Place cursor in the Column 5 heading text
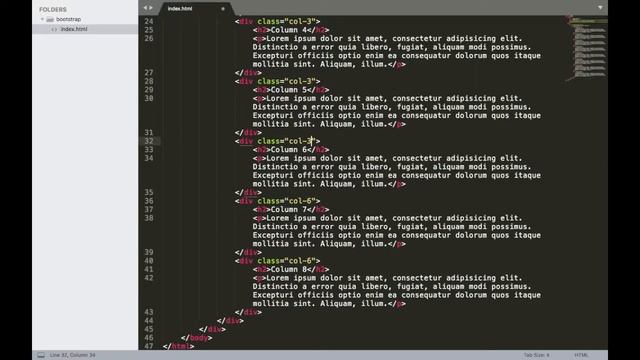 point(289,90)
